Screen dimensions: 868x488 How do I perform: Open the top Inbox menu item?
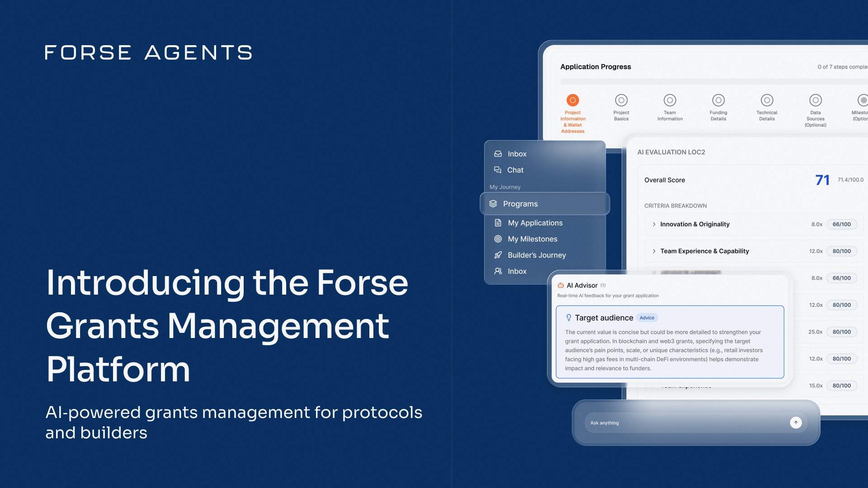click(517, 154)
